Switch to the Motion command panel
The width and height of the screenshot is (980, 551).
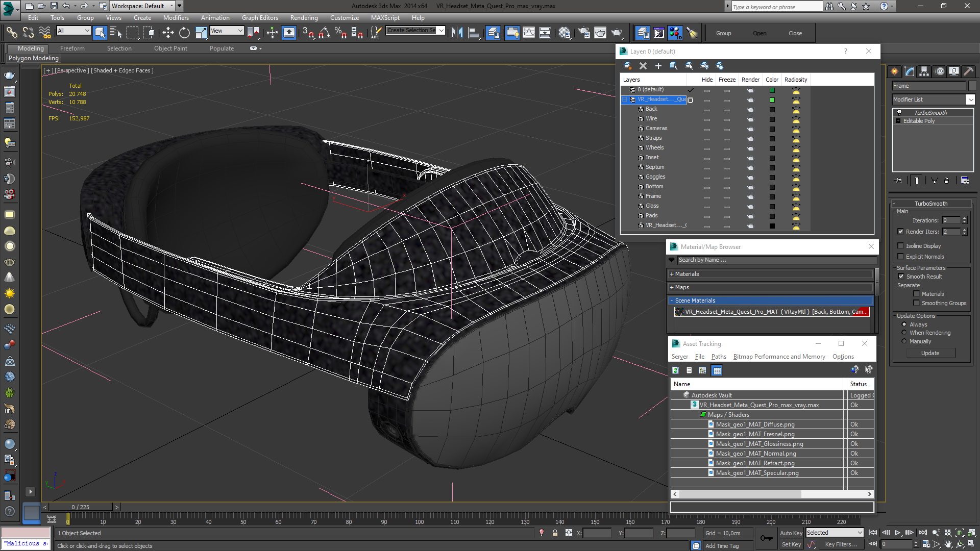(x=940, y=71)
